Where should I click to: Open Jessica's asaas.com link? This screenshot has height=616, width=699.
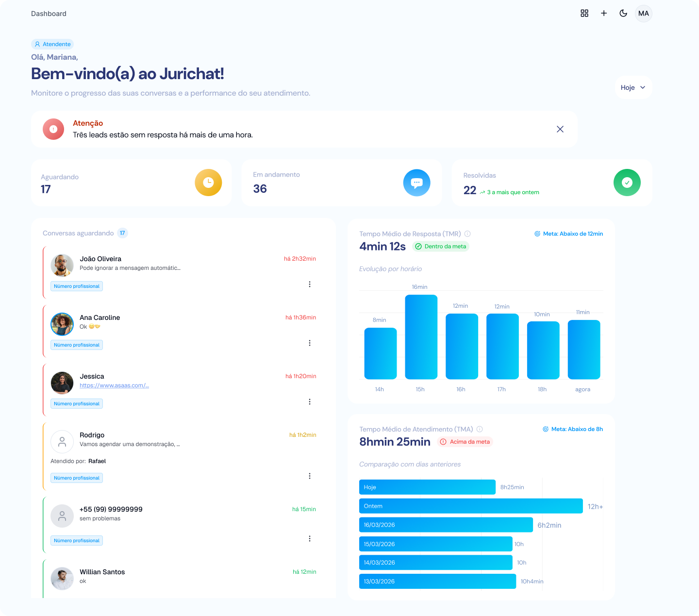tap(114, 385)
